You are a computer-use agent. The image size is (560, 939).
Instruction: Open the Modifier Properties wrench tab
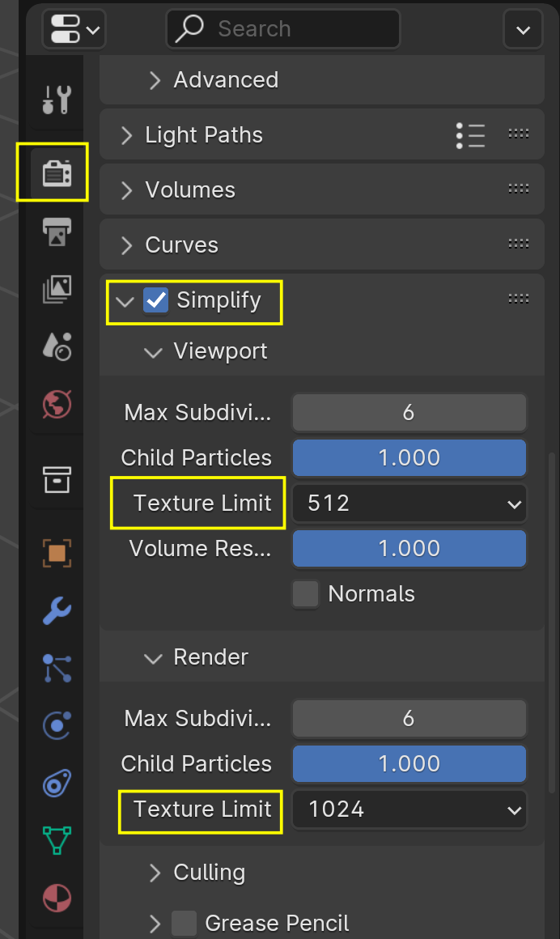pyautogui.click(x=53, y=611)
